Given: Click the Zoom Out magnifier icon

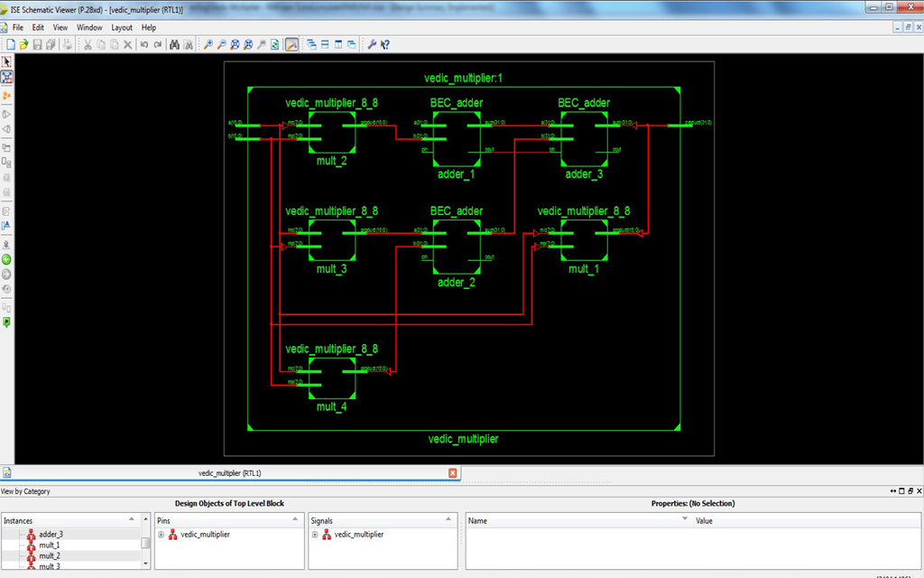Looking at the screenshot, I should tap(222, 44).
